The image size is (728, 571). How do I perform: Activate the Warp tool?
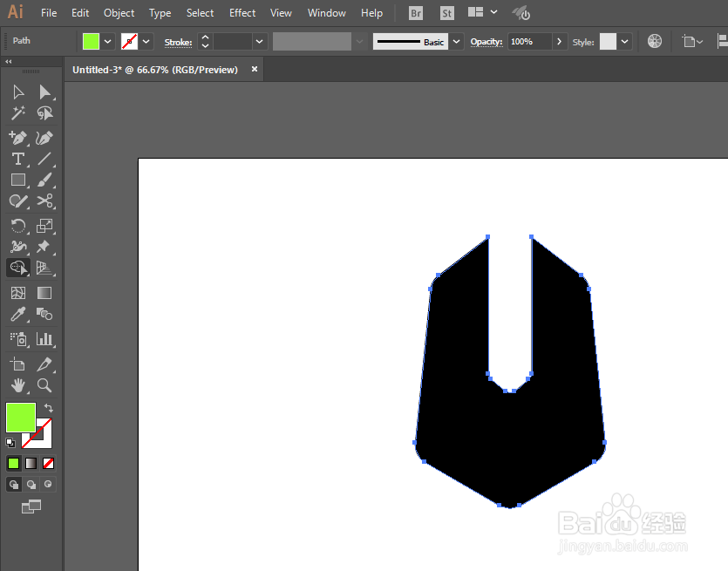[x=18, y=247]
